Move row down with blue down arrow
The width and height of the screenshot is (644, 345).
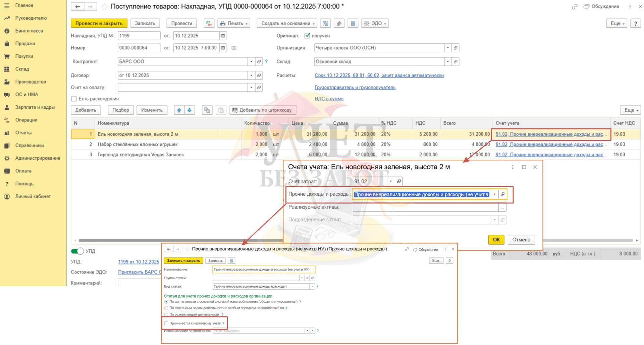190,110
